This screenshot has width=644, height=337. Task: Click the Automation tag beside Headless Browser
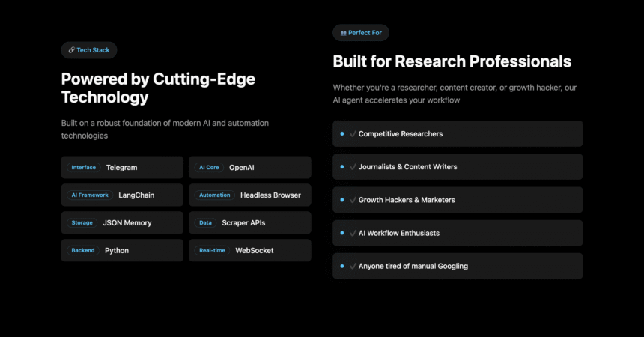pos(215,195)
